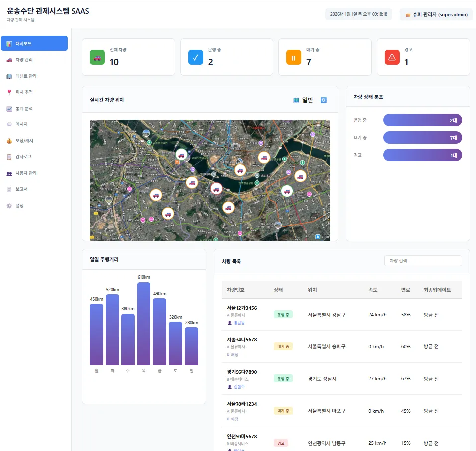This screenshot has width=476, height=451.
Task: Click the 대기 중 orange pause icon
Action: coord(294,57)
